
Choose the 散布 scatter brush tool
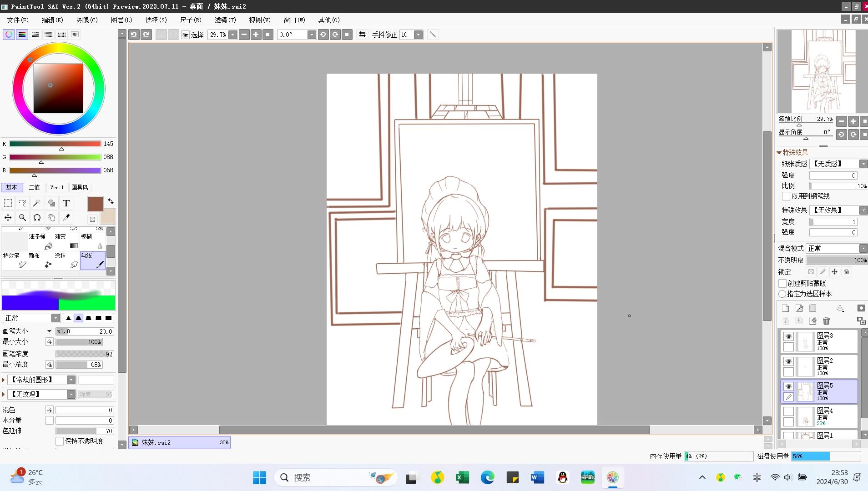[x=41, y=261]
